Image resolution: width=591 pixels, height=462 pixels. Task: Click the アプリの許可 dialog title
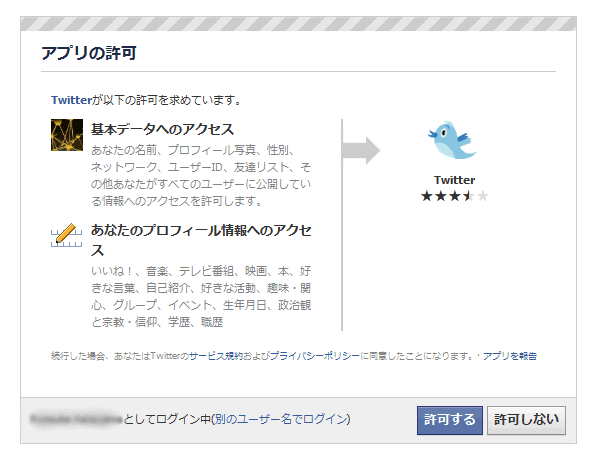pos(89,53)
